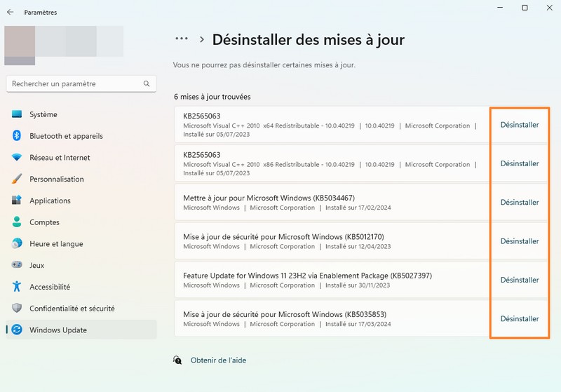The width and height of the screenshot is (561, 392).
Task: Click the Confidentialité et sécurité shield icon
Action: 17,309
